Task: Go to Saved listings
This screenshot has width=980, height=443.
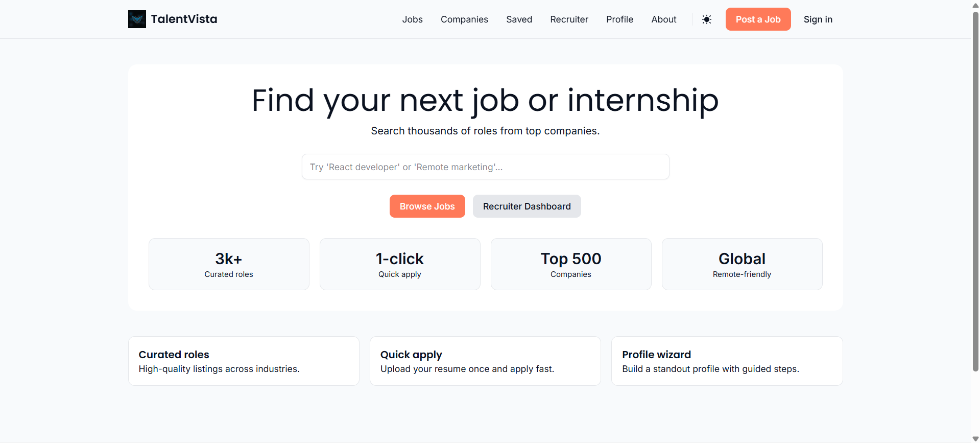Action: click(519, 19)
